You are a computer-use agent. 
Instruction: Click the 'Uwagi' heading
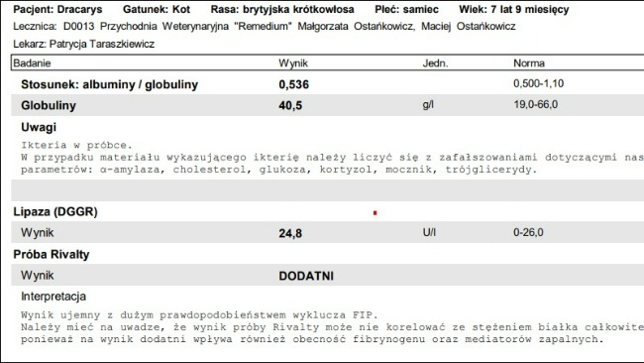tap(39, 127)
